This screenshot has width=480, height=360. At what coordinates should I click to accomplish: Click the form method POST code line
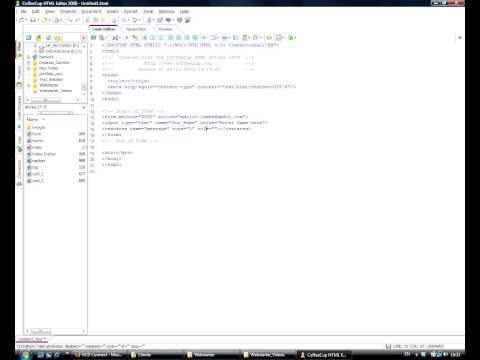(175, 117)
